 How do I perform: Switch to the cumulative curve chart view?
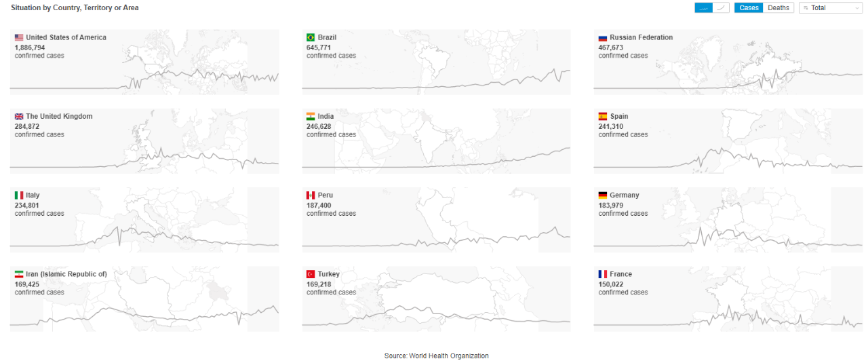pyautogui.click(x=721, y=8)
